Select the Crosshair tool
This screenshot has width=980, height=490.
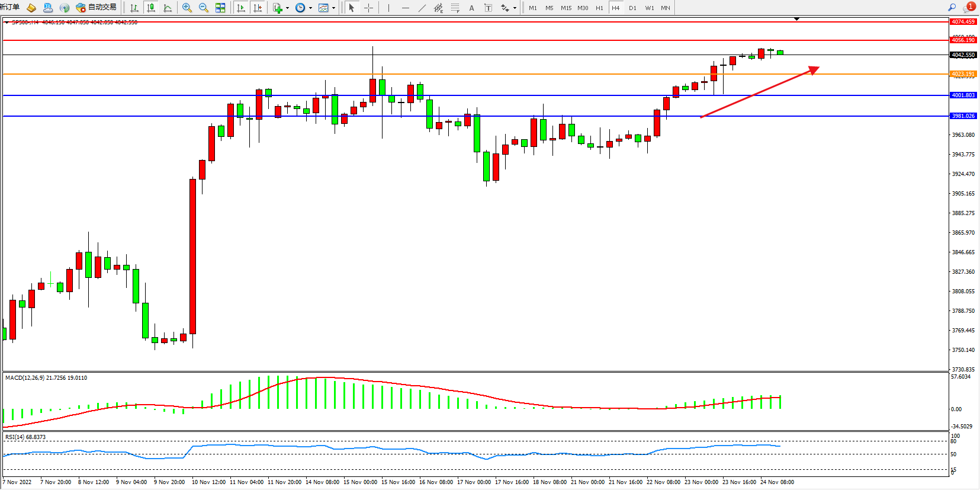[368, 8]
